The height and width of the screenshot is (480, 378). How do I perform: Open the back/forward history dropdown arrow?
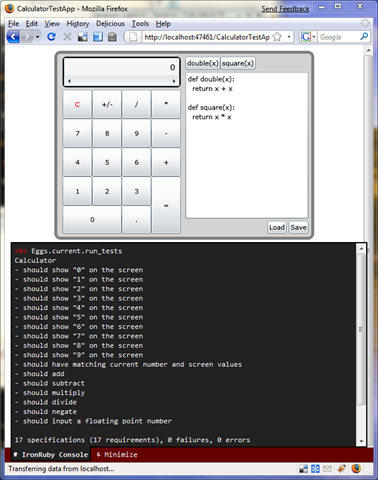(38, 37)
